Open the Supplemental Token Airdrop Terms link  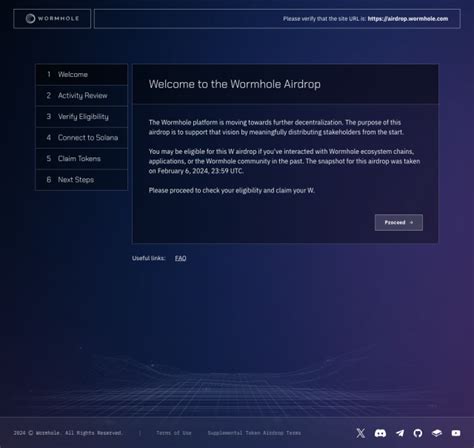point(254,433)
